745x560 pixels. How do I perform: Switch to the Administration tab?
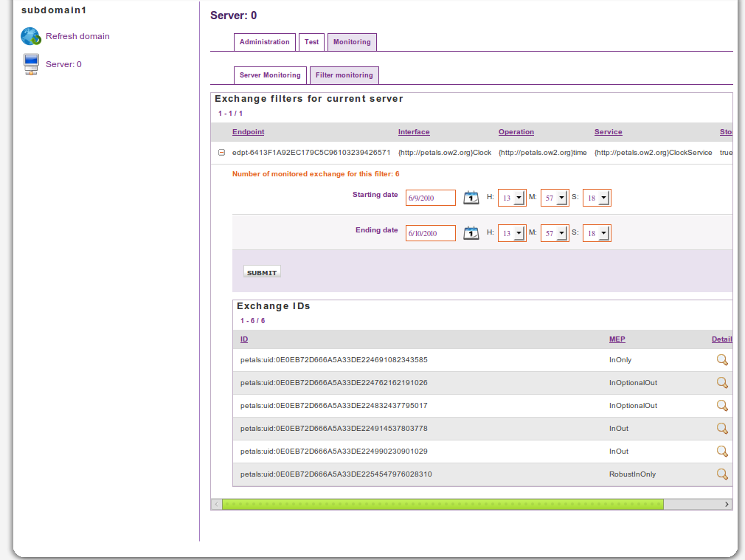point(264,42)
